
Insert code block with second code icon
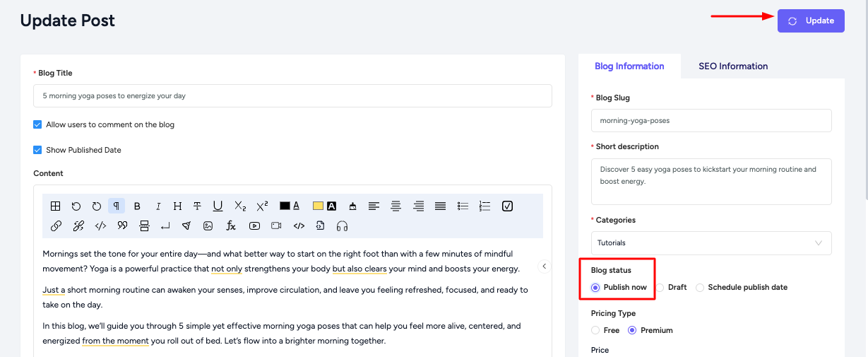(x=299, y=226)
